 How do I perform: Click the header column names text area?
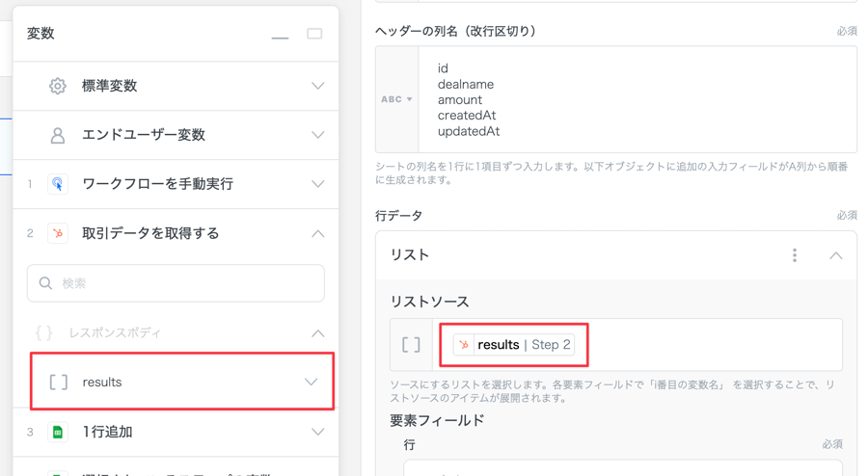coord(637,99)
